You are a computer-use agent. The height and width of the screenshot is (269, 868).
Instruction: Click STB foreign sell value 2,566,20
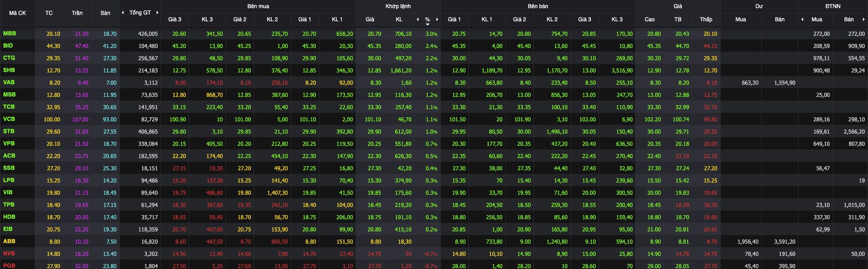click(854, 132)
